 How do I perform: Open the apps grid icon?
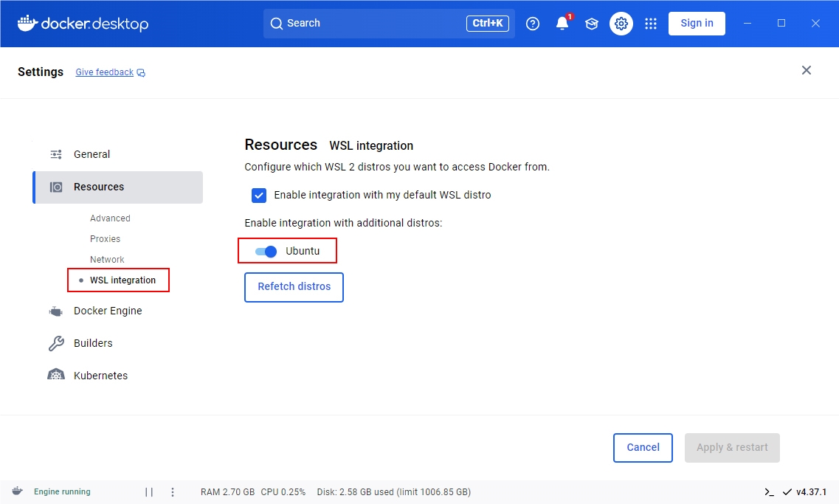pos(651,24)
